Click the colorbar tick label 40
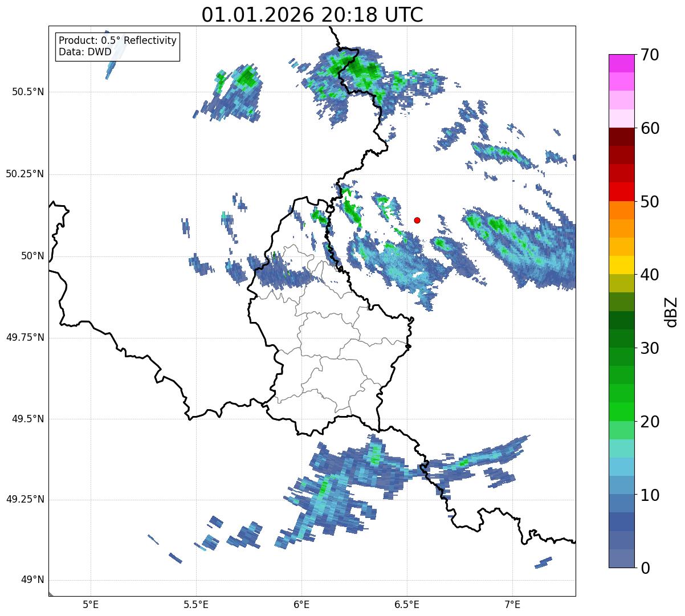Viewport: 685px width, 616px height. click(650, 275)
